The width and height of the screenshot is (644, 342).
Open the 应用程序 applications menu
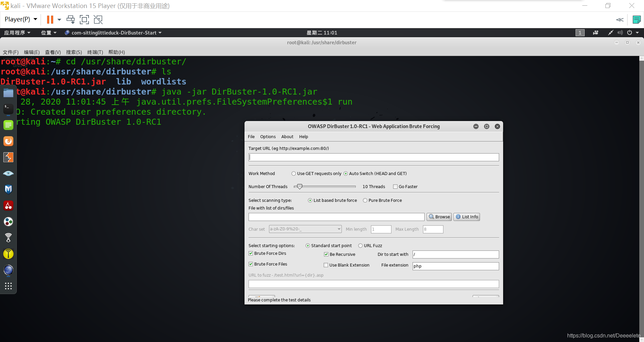pos(17,33)
